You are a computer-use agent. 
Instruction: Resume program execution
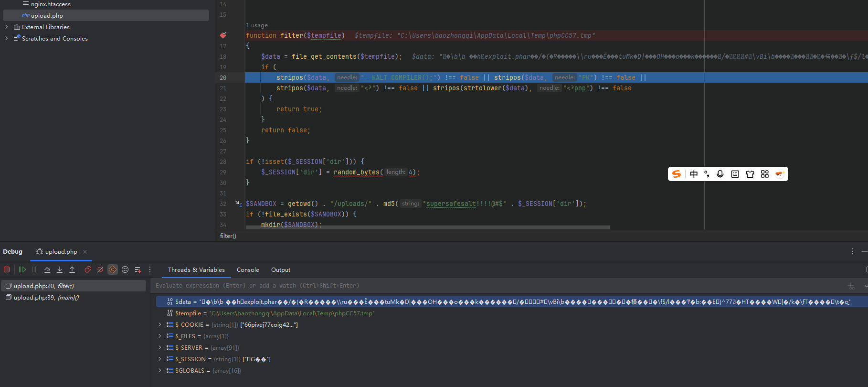(x=22, y=269)
